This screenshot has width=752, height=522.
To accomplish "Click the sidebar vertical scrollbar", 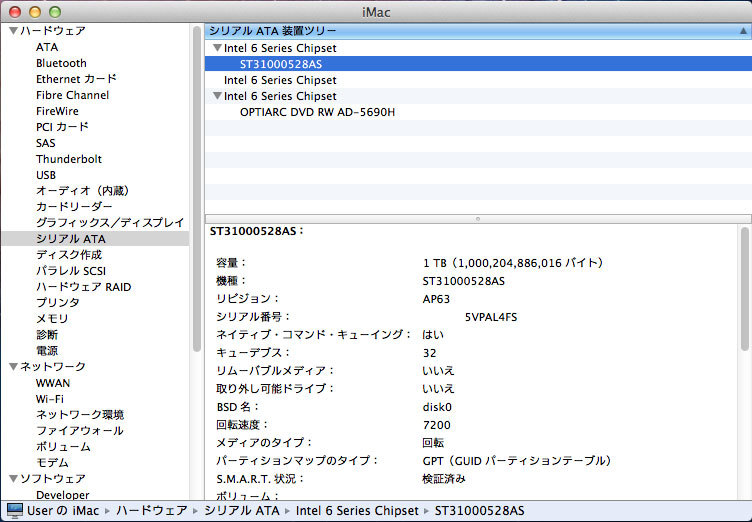I will (197, 189).
